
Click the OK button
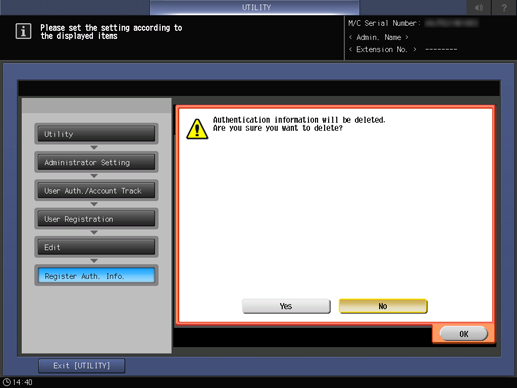[464, 334]
